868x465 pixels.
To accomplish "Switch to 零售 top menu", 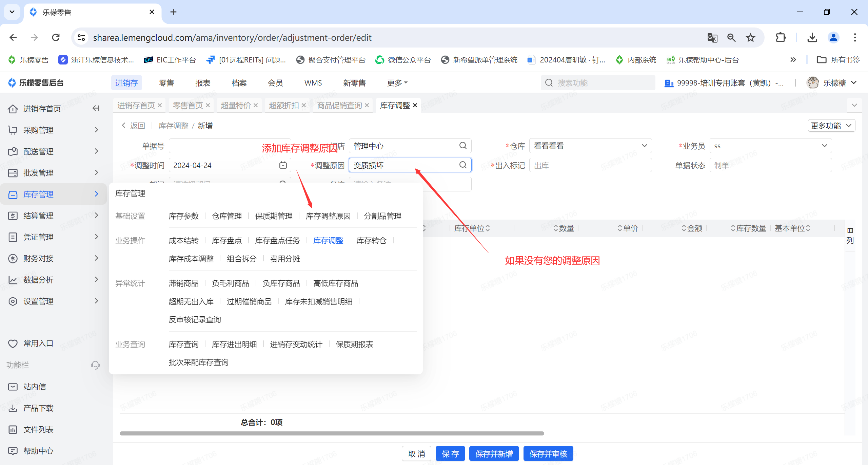I will [x=166, y=83].
